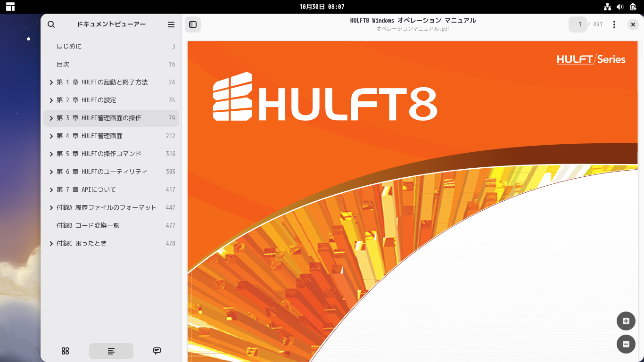Click the HULFT8 logo on the cover page
The image size is (644, 362).
click(x=325, y=98)
